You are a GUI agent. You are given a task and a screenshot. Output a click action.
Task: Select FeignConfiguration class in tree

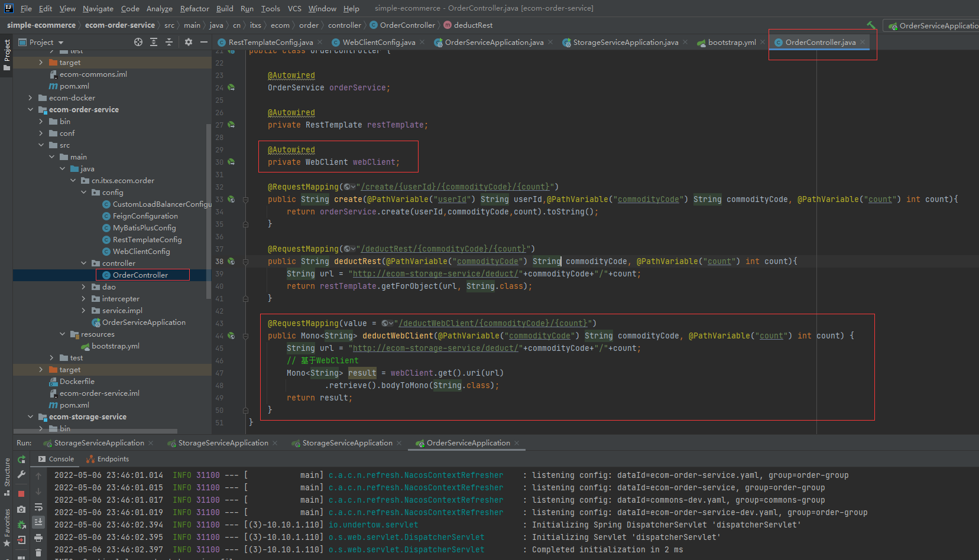(145, 216)
